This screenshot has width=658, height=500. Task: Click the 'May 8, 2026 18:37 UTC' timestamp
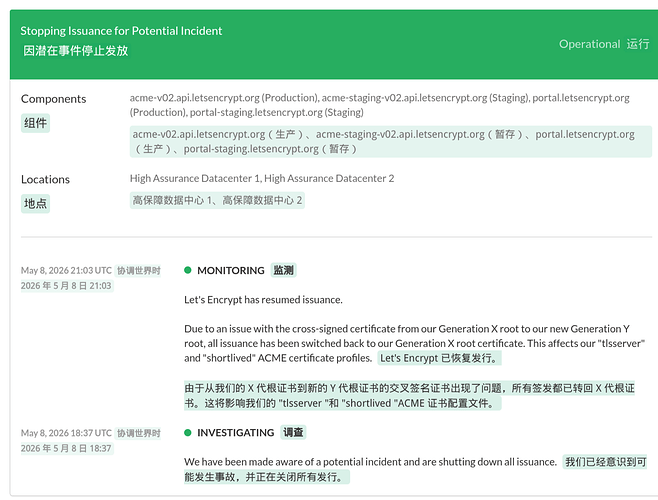[66, 433]
